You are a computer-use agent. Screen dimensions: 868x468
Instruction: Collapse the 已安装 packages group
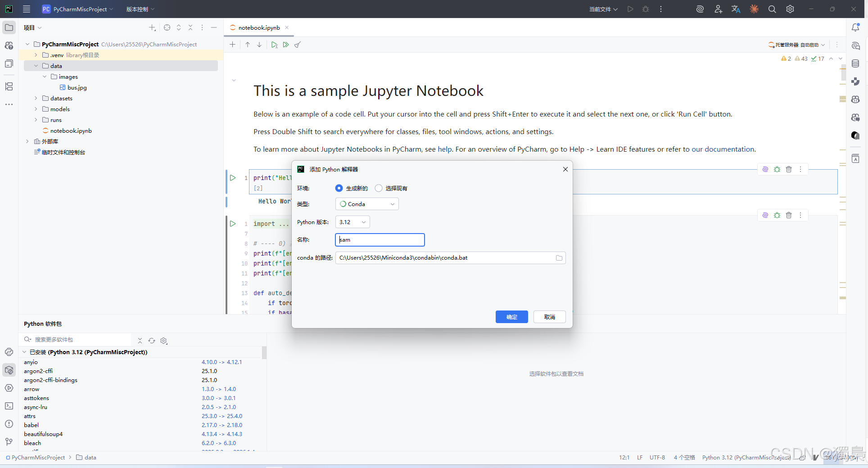tap(25, 352)
